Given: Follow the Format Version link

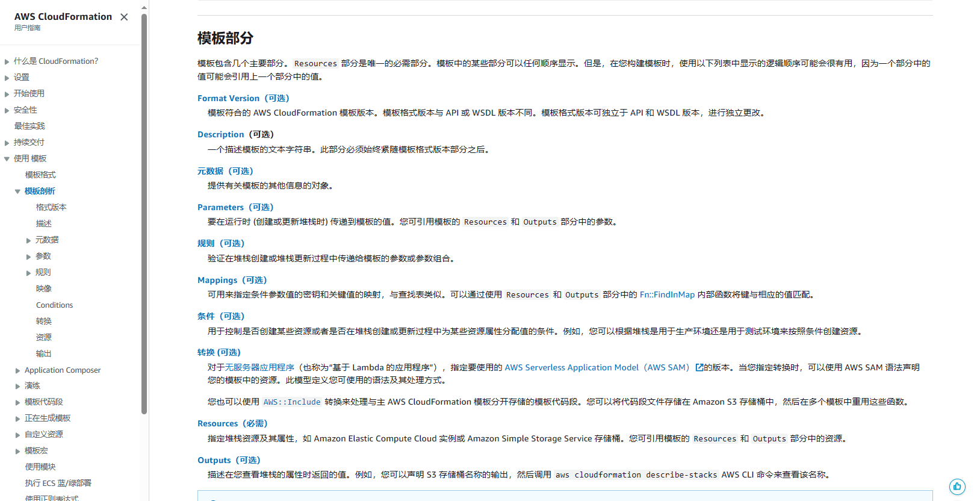Looking at the screenshot, I should (x=243, y=98).
